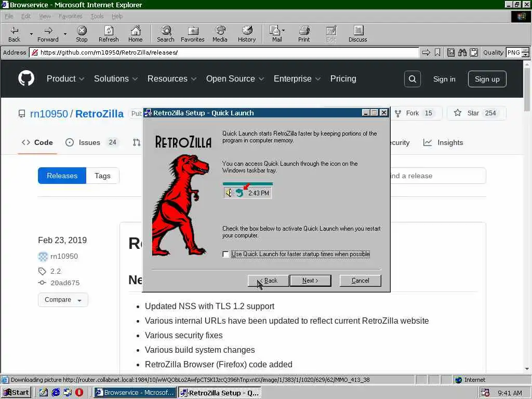Viewport: 532px width, 399px height.
Task: Open the Media toolbar icon
Action: (220, 34)
